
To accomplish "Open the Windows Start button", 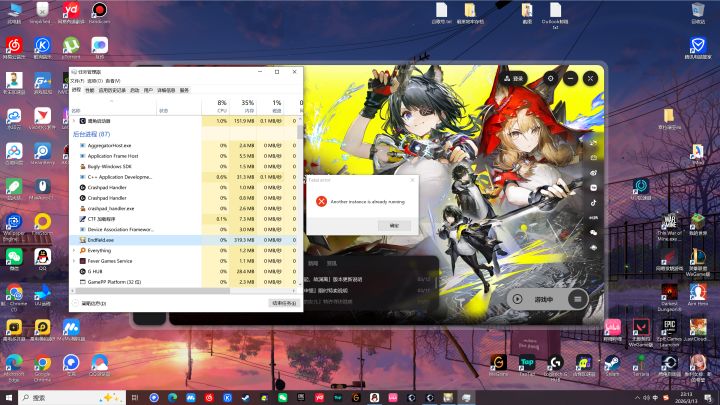I will pos(8,398).
